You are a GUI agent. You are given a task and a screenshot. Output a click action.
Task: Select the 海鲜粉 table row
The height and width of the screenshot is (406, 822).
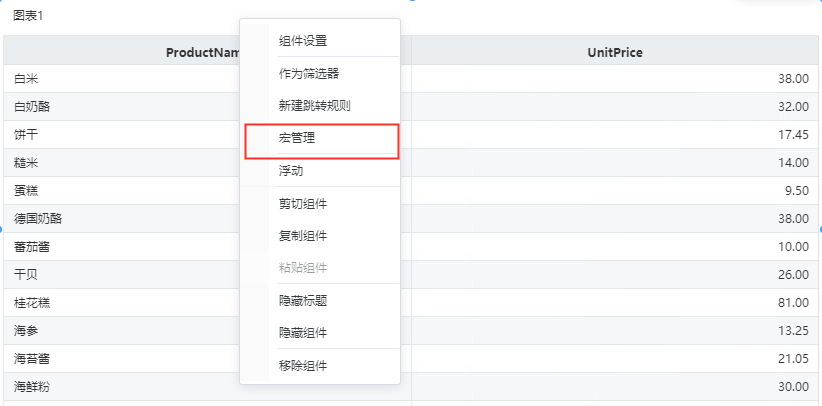click(x=411, y=387)
